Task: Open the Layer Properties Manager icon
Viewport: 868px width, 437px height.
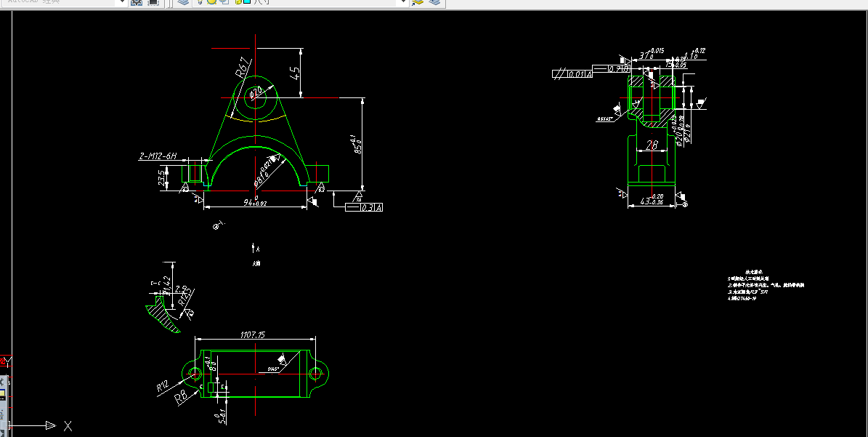Action: pyautogui.click(x=183, y=2)
